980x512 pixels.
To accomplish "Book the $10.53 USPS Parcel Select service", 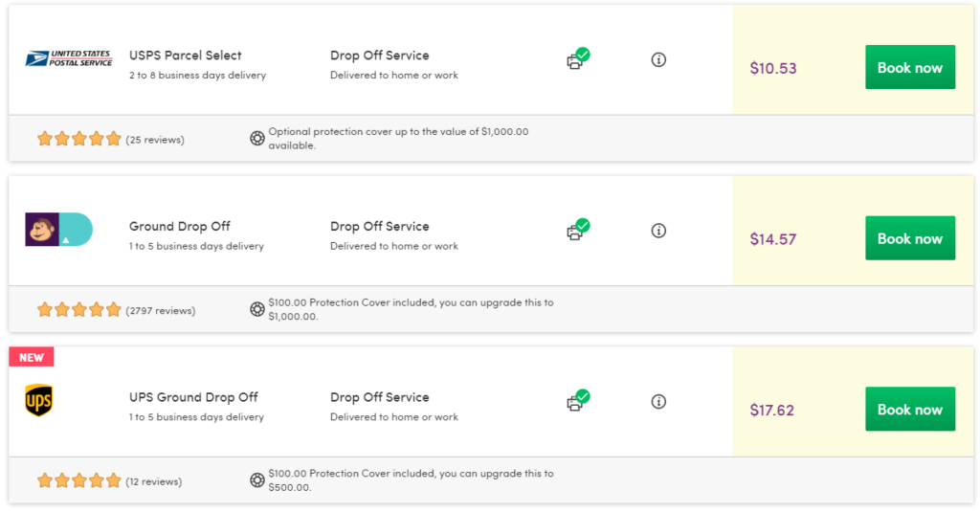I will [909, 67].
